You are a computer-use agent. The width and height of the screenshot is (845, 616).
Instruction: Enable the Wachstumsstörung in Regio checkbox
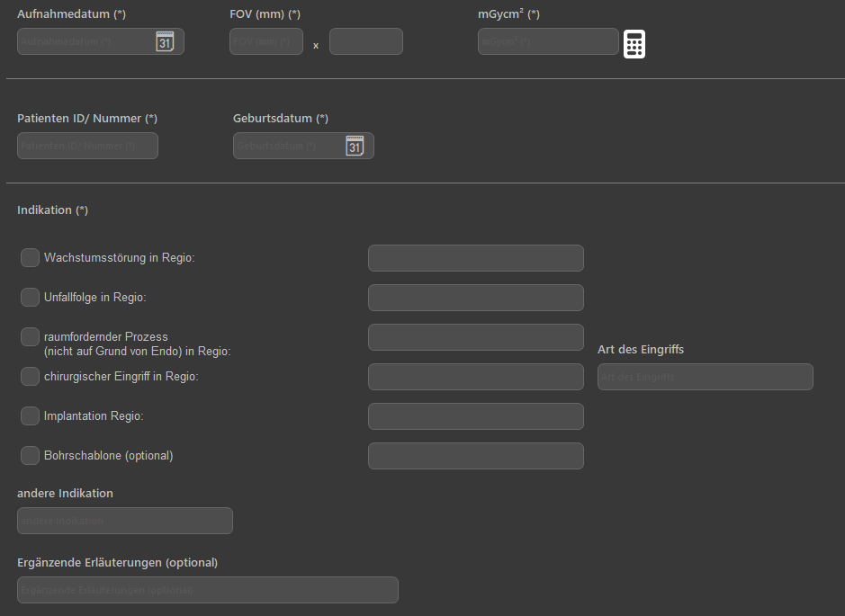click(30, 258)
